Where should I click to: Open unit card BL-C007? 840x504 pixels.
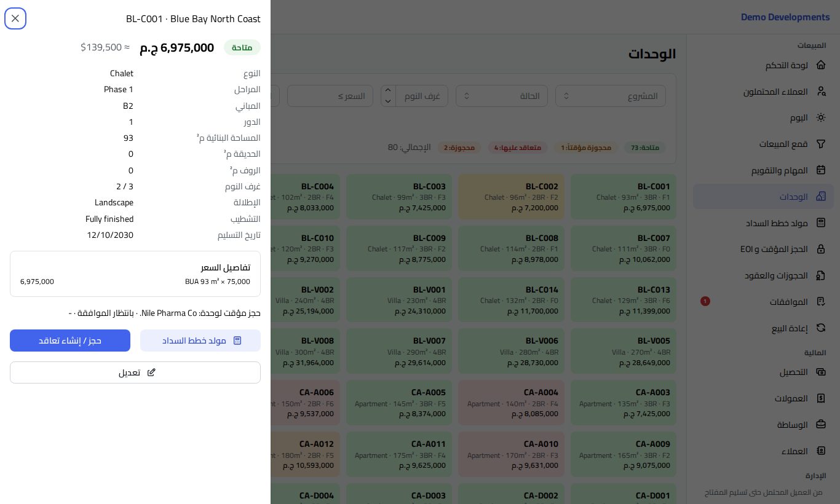[624, 248]
